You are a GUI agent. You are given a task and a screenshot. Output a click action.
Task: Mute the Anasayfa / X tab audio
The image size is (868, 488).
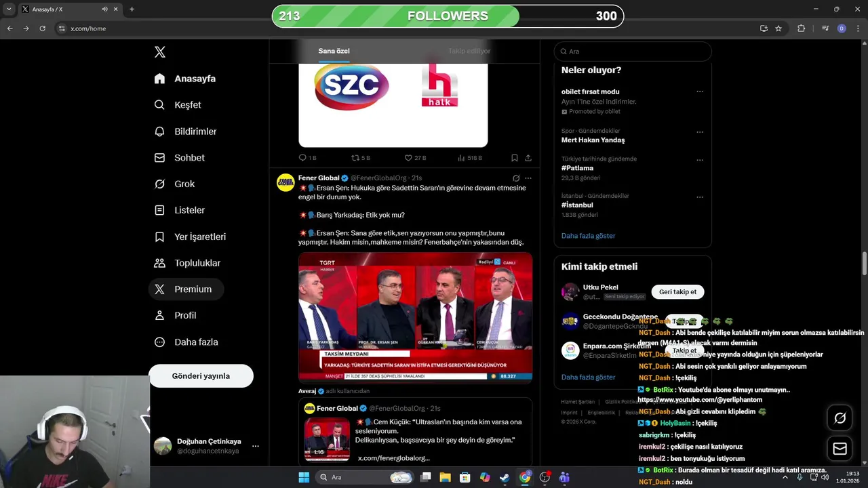(104, 9)
